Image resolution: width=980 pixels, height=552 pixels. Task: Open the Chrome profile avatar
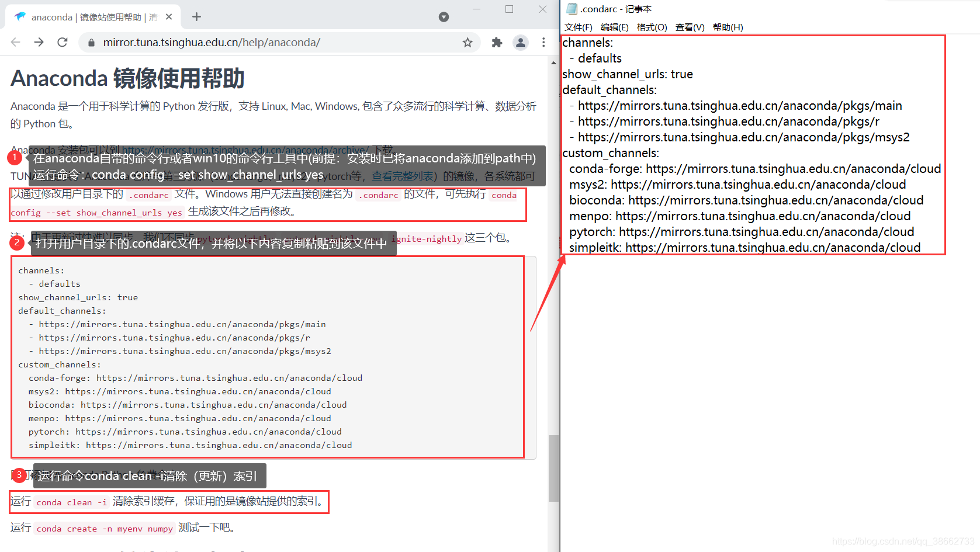click(x=520, y=42)
